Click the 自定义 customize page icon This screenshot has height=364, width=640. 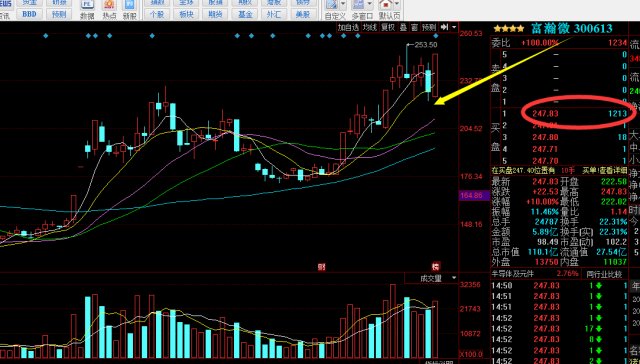click(332, 5)
